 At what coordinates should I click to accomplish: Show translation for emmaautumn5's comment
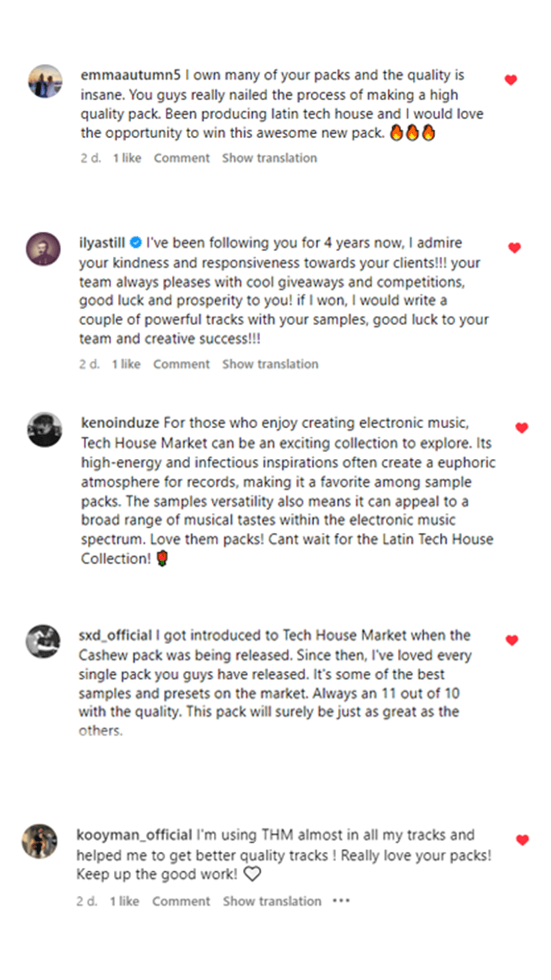pos(269,158)
